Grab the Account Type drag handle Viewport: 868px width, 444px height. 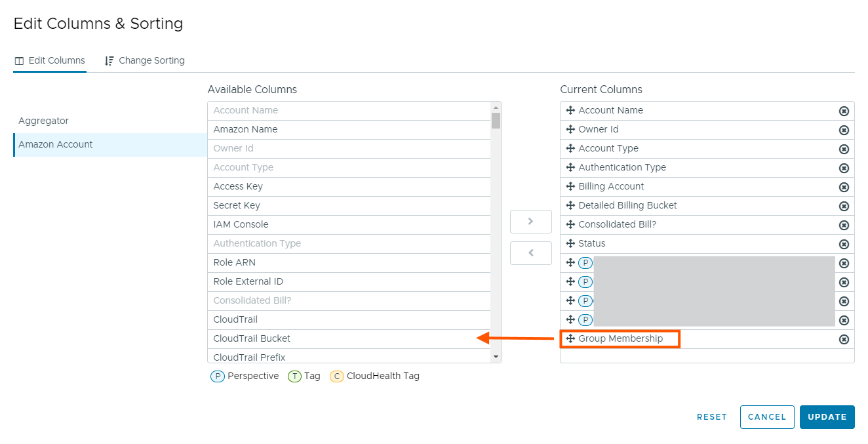coord(570,148)
